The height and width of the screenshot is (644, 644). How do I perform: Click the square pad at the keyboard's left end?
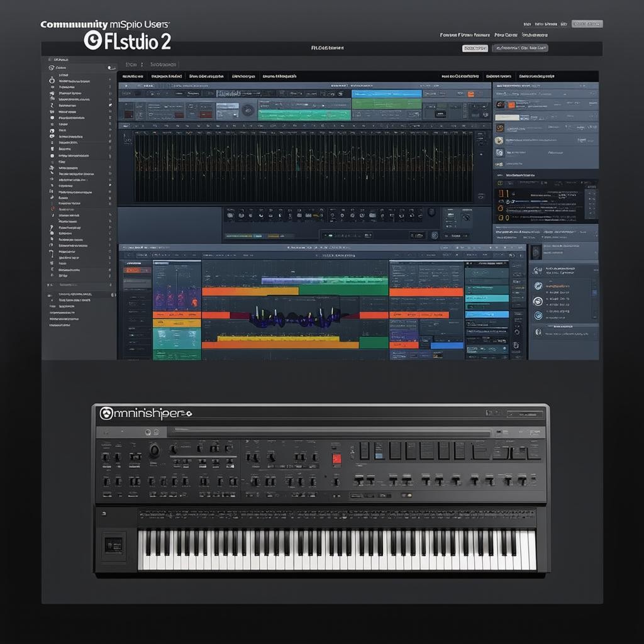pyautogui.click(x=114, y=542)
